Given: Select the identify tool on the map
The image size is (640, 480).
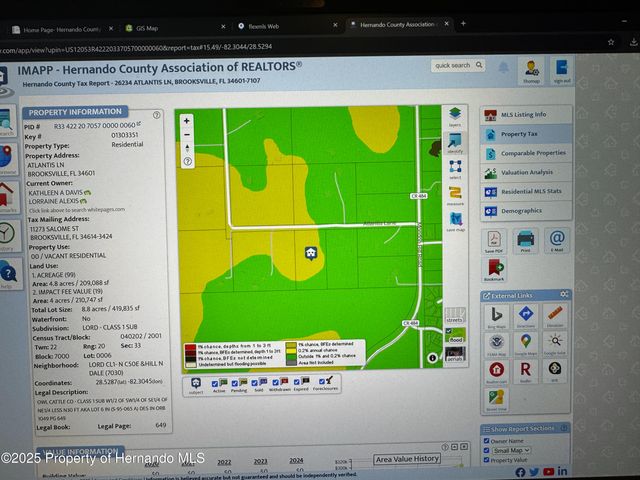Looking at the screenshot, I should coord(455,142).
